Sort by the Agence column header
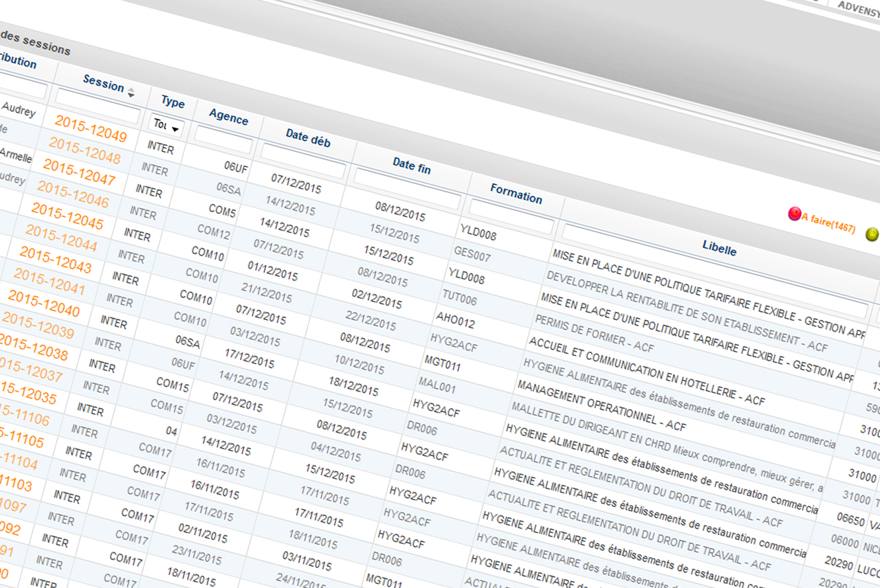The width and height of the screenshot is (880, 588). pyautogui.click(x=228, y=117)
